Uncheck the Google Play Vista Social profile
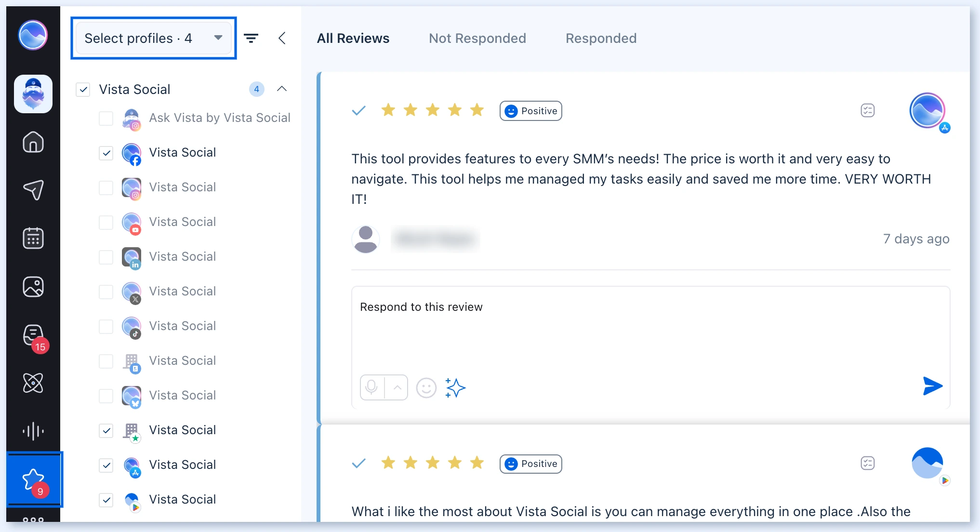The height and width of the screenshot is (532, 980). coord(106,500)
